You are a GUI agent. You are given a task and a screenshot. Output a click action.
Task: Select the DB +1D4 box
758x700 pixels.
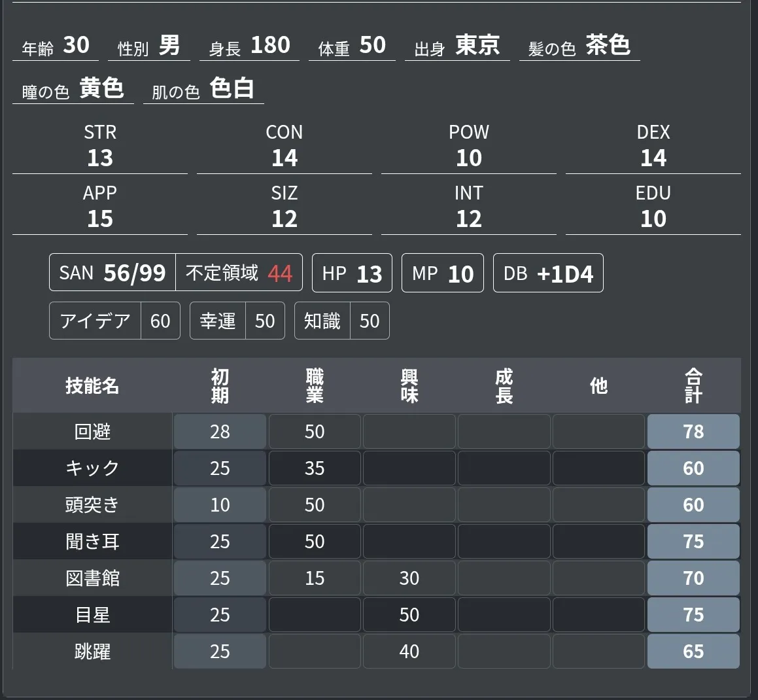pos(548,273)
